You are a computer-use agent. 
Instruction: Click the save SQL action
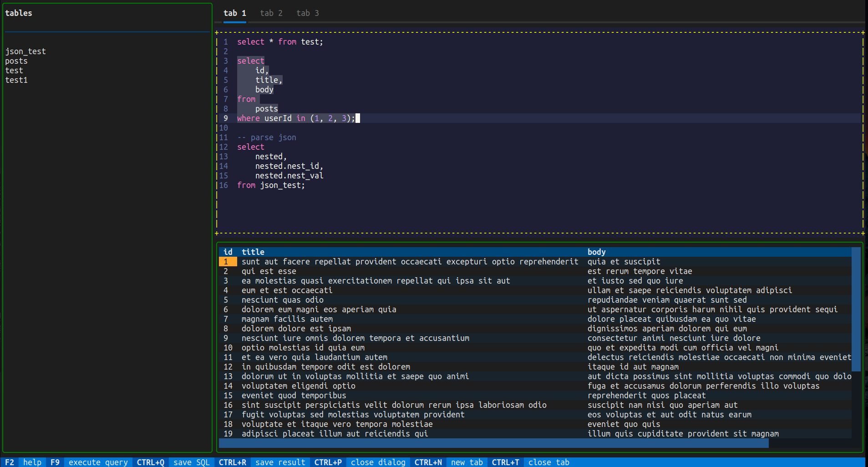[191, 462]
